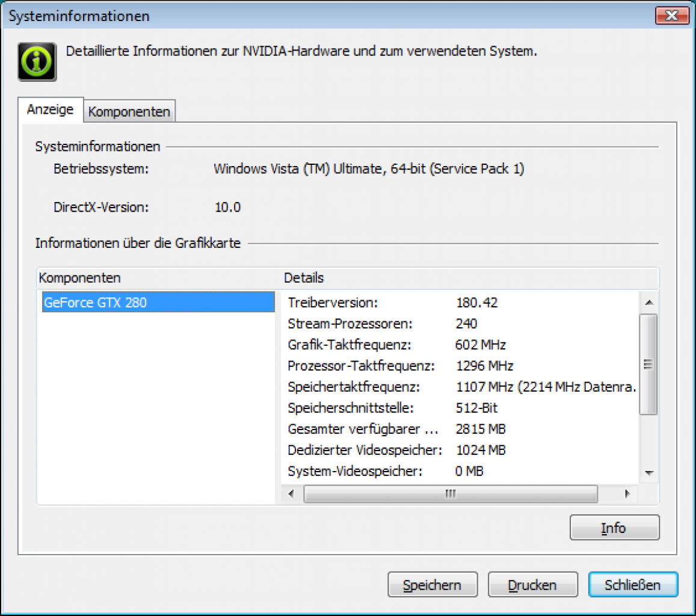Click the System-Videospeicher value 0 MB
696x616 pixels.
tap(469, 471)
